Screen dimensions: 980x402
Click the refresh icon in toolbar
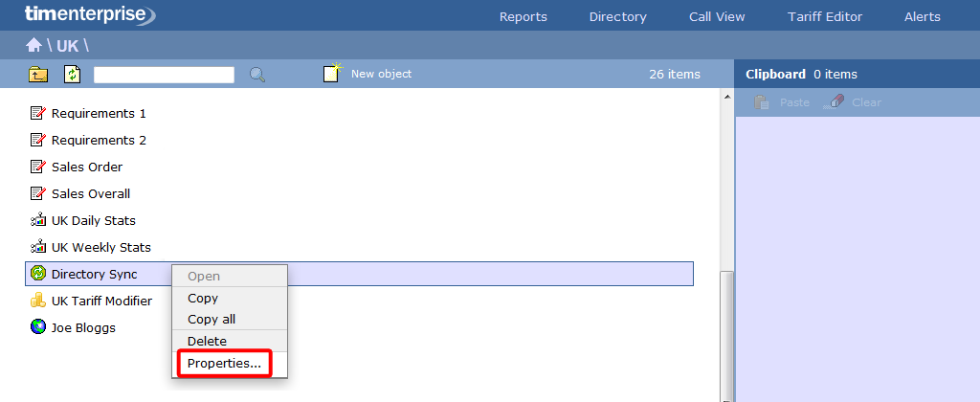point(73,75)
